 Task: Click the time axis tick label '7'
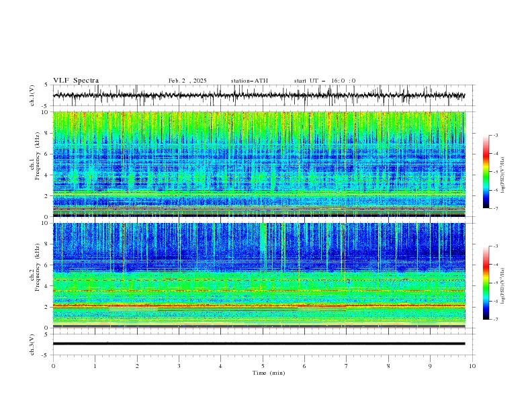point(347,366)
